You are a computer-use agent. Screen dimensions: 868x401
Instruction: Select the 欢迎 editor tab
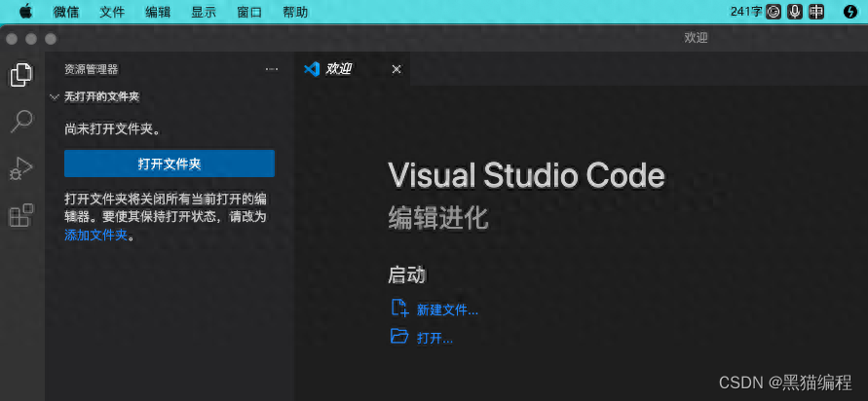coord(352,69)
